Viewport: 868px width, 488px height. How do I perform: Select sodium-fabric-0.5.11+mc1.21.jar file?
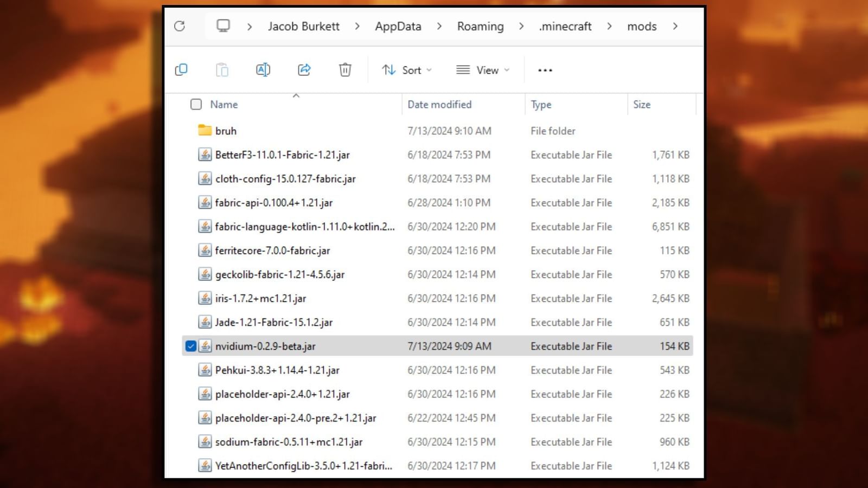(289, 442)
